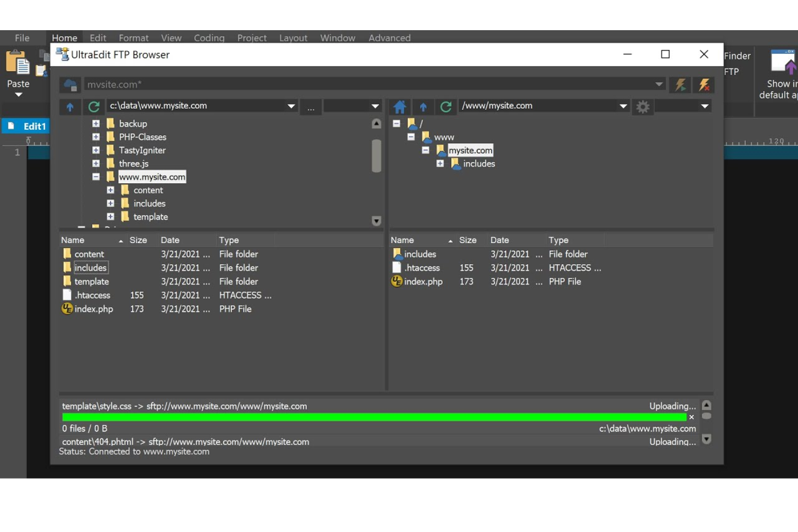Expand the PHP-Classes folder node

96,137
